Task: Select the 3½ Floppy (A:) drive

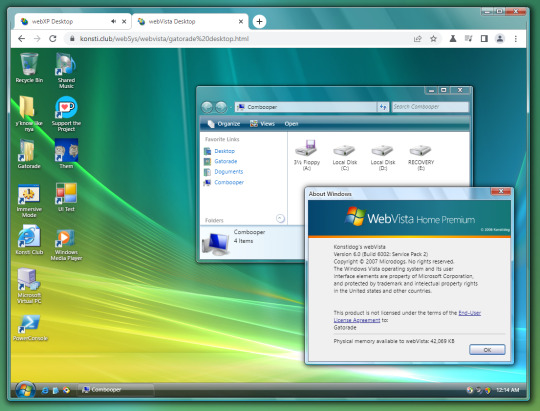Action: [307, 155]
